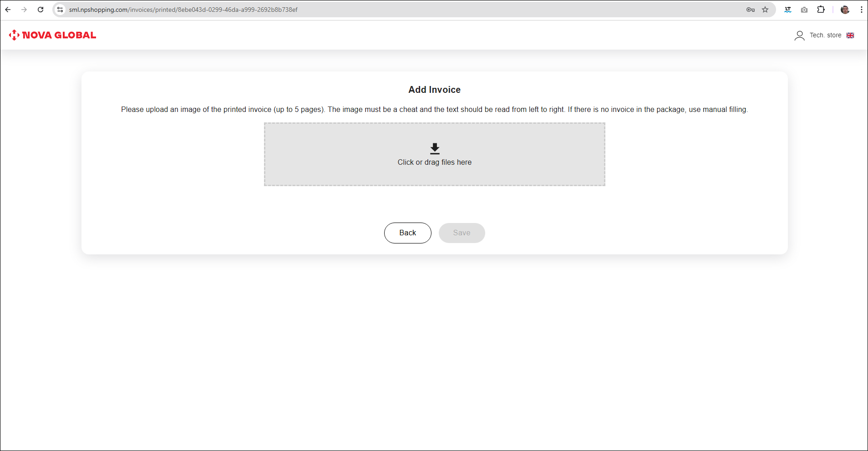The width and height of the screenshot is (868, 451).
Task: Click the 'Click or drag files here' text
Action: pos(434,162)
